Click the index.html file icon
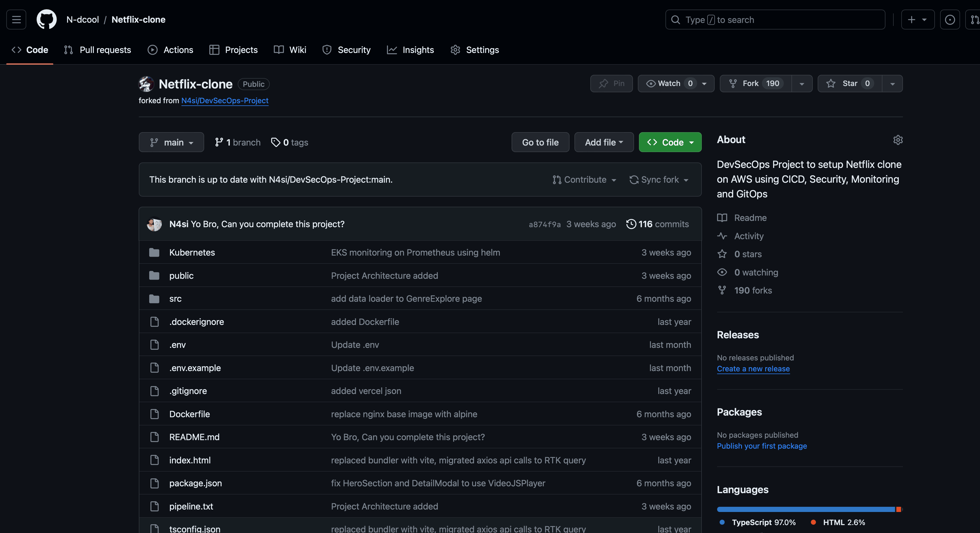The width and height of the screenshot is (980, 533). (154, 460)
